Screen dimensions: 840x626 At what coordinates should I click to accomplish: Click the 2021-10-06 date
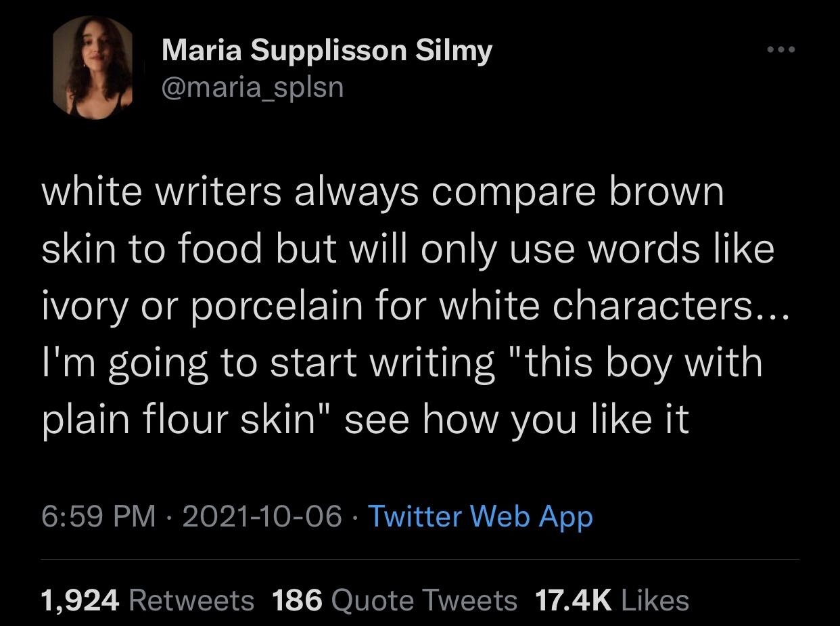point(262,517)
